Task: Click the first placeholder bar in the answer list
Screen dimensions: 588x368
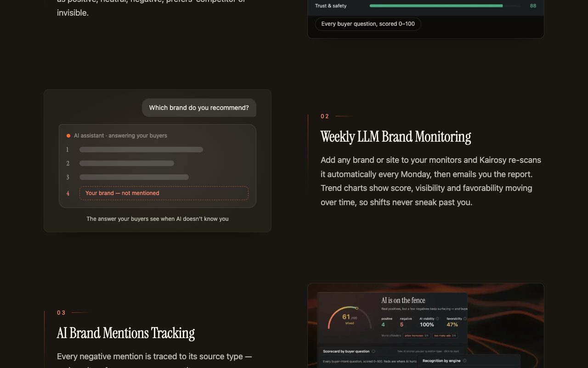Action: [141, 149]
